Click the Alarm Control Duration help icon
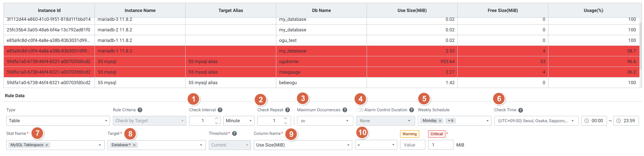This screenshot has height=156, width=644. click(x=412, y=110)
